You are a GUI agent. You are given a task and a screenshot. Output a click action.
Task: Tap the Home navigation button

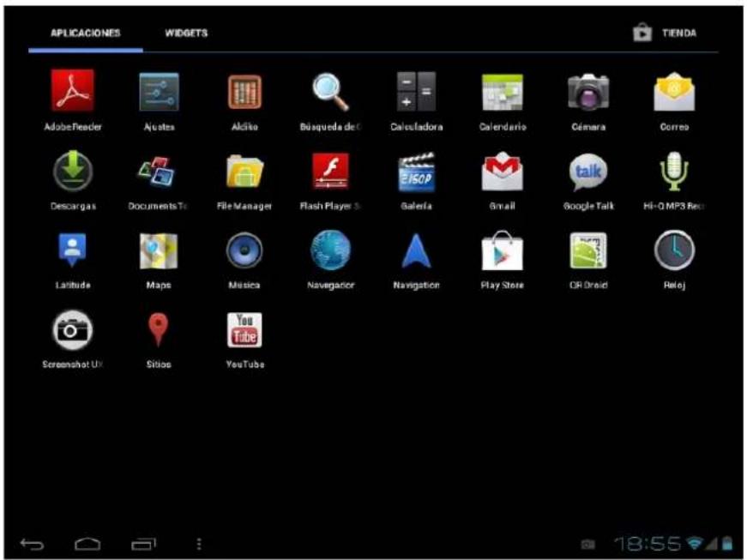[x=87, y=544]
